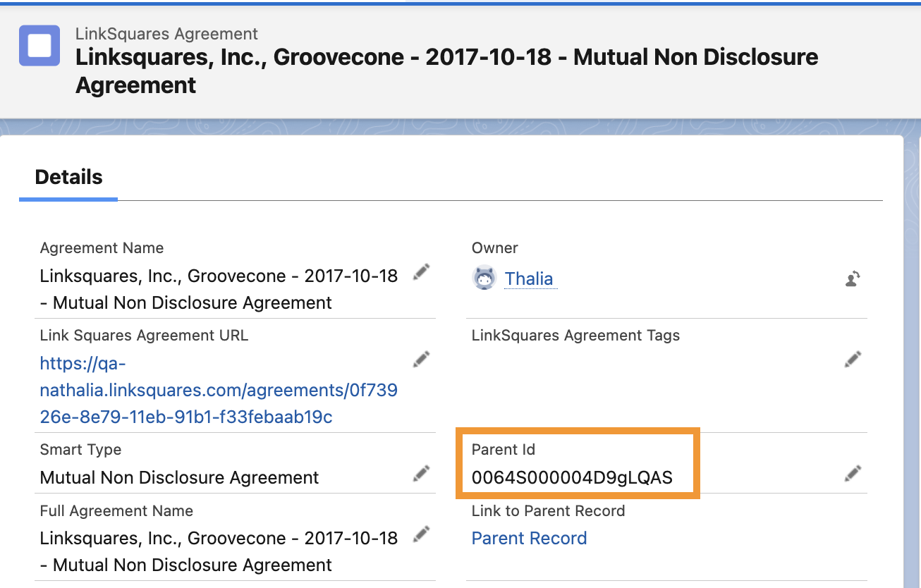Edit the Parent Id field

[853, 473]
